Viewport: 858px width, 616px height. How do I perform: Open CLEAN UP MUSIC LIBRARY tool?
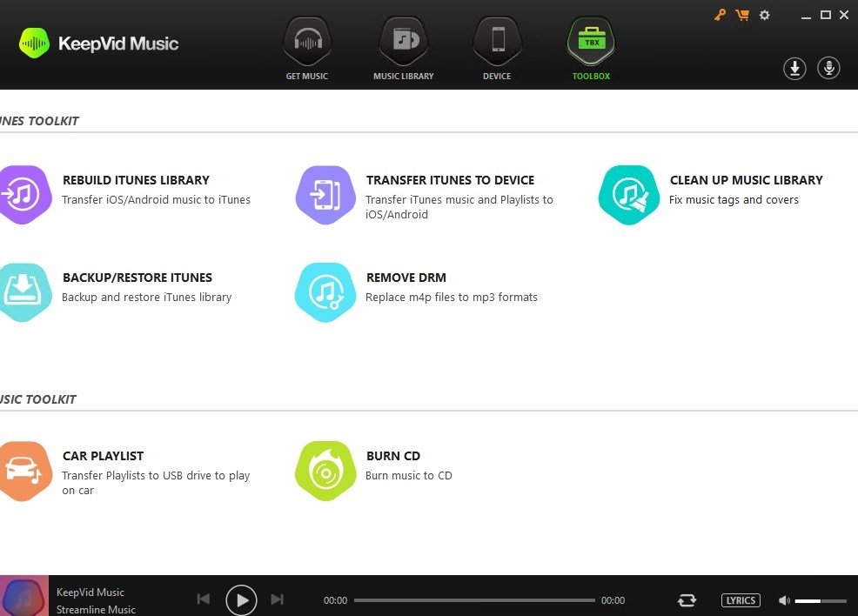pyautogui.click(x=747, y=180)
